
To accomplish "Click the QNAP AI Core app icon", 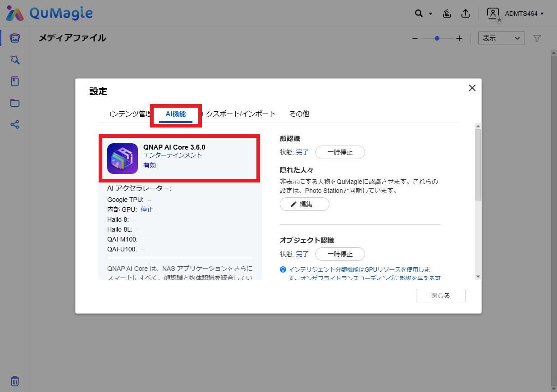I will coord(123,159).
